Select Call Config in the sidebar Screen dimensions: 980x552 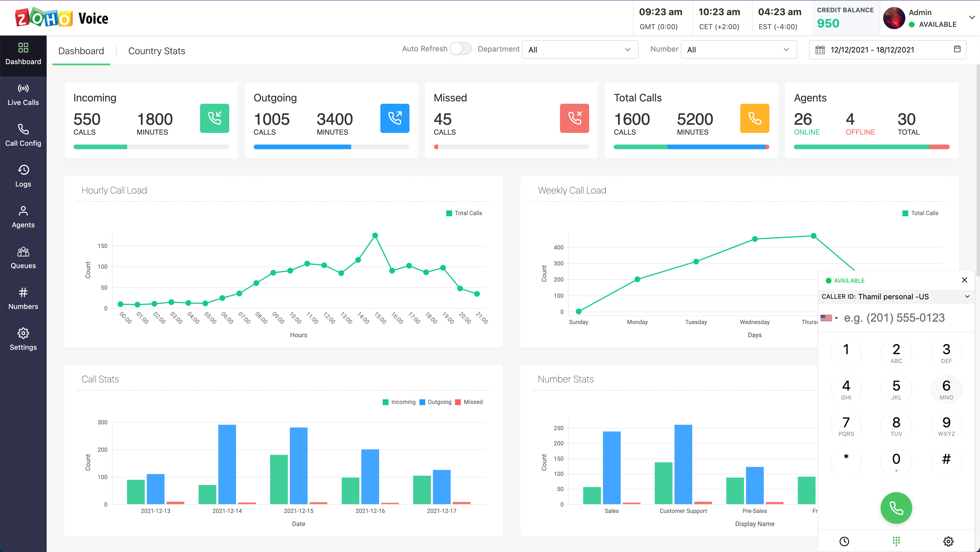[x=23, y=136]
